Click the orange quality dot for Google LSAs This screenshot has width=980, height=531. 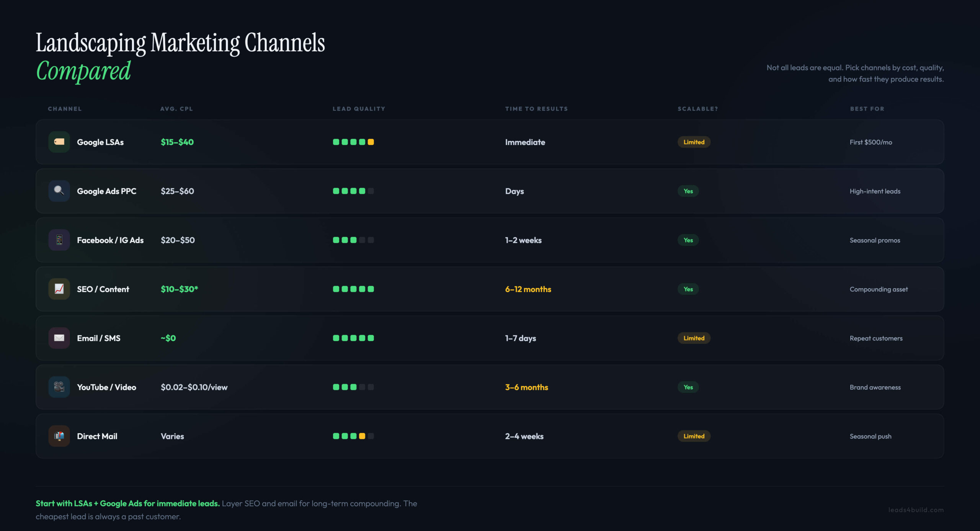point(371,142)
